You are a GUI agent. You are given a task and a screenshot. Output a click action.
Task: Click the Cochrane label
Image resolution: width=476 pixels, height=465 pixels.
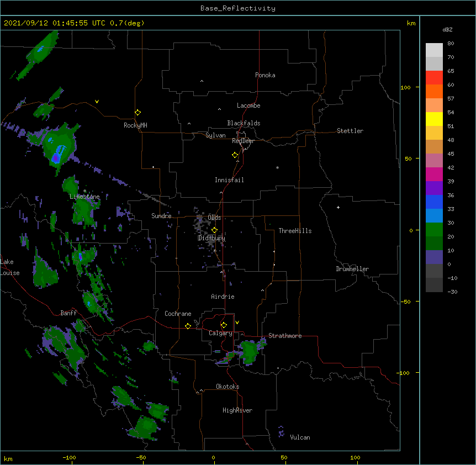tap(178, 314)
